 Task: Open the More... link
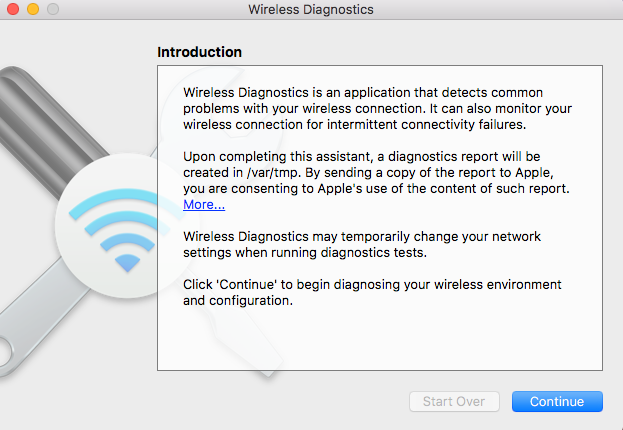pos(203,205)
